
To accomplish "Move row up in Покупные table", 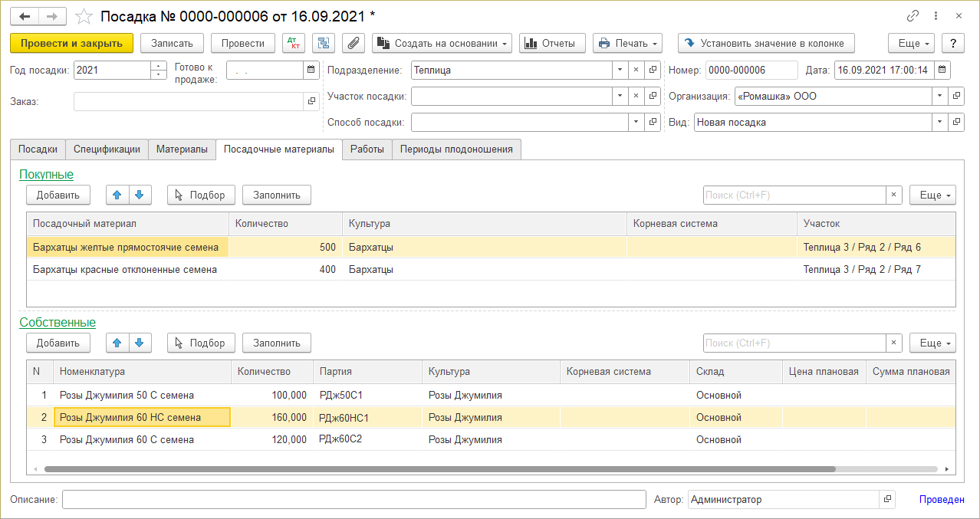I will (117, 195).
